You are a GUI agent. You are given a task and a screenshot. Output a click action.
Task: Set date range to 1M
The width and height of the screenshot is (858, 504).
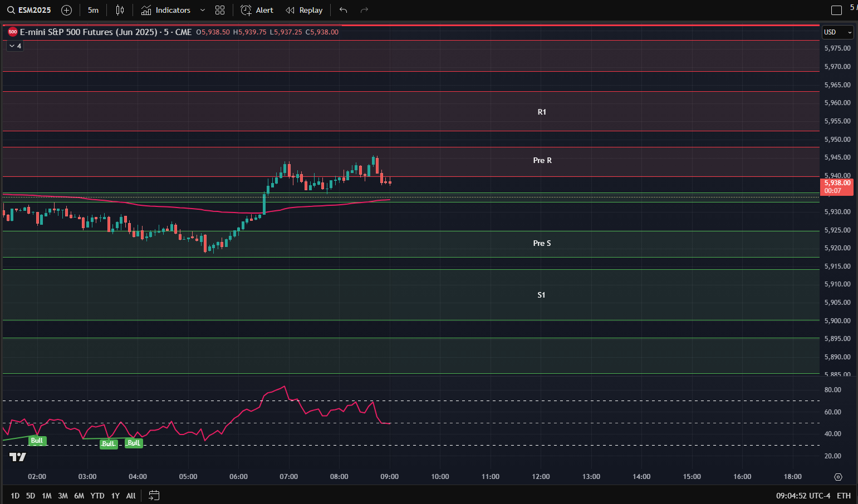click(47, 496)
